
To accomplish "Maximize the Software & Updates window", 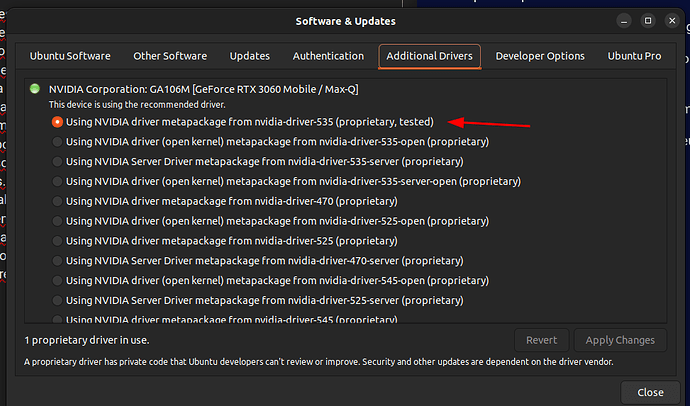I will [648, 21].
